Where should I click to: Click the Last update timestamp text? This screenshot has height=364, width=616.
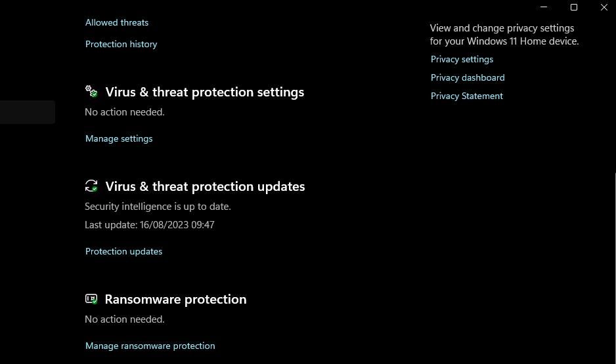click(149, 225)
